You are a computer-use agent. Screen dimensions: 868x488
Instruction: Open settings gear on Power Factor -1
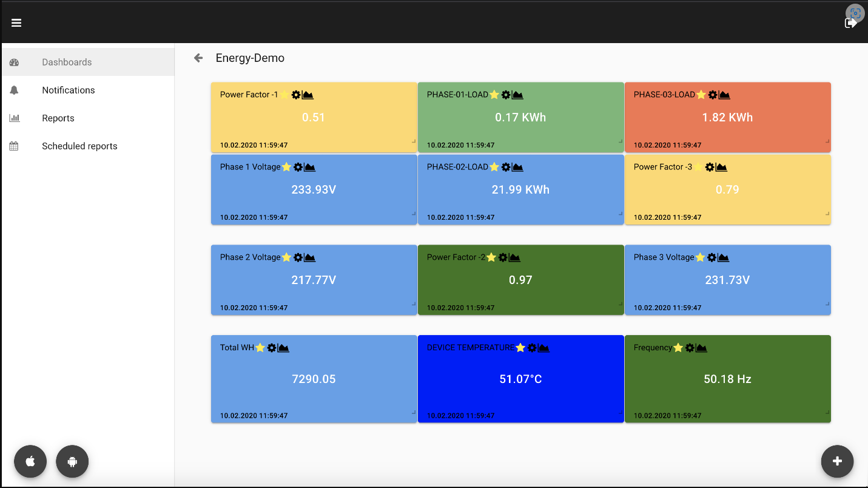point(296,95)
